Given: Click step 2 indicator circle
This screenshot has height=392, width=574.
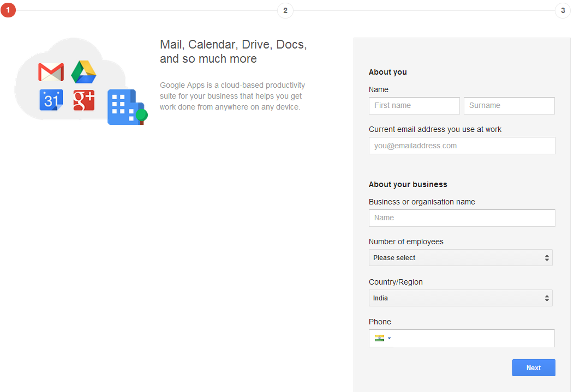Looking at the screenshot, I should click(285, 10).
